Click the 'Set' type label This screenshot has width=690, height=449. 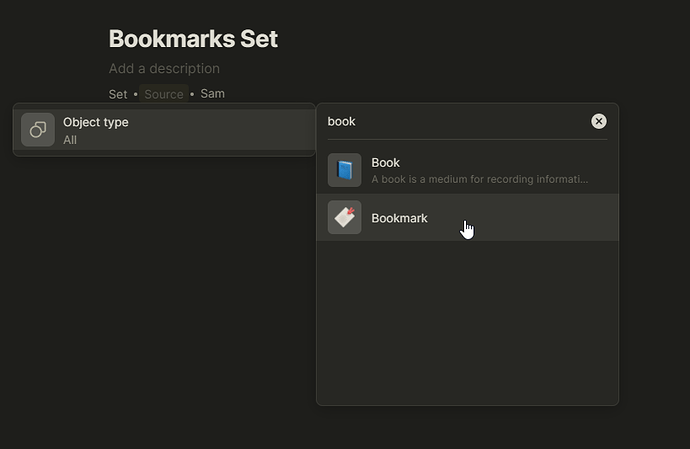118,94
